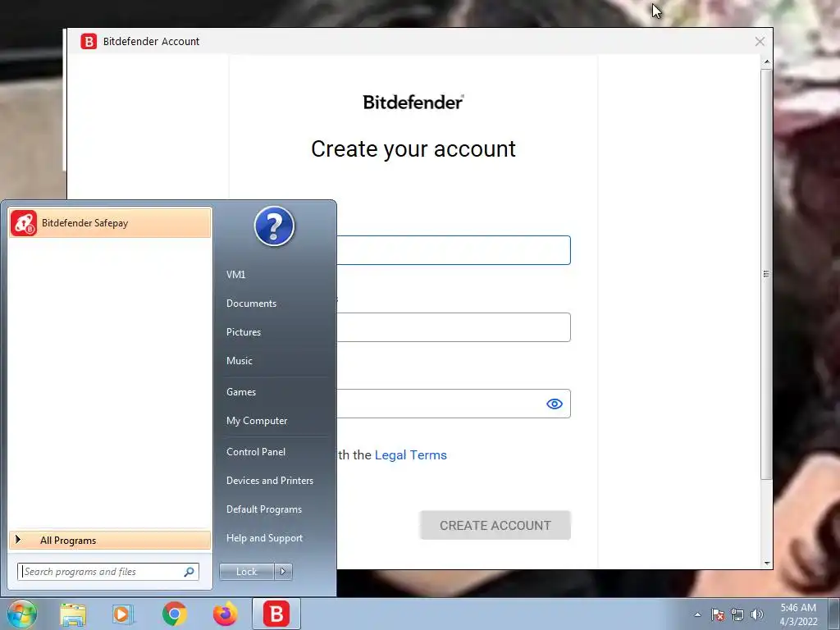Screen dimensions: 840x630
Task: Open Devices and Printers
Action: tap(269, 481)
